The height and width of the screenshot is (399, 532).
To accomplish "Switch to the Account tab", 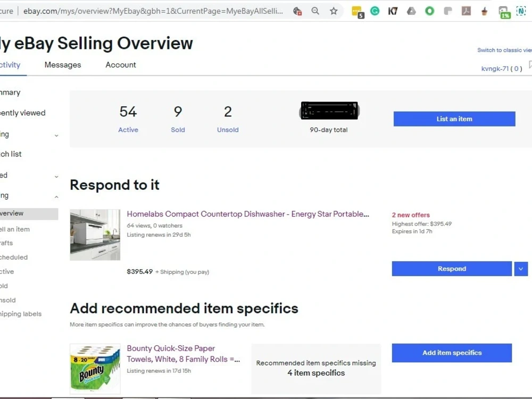I will tap(120, 65).
